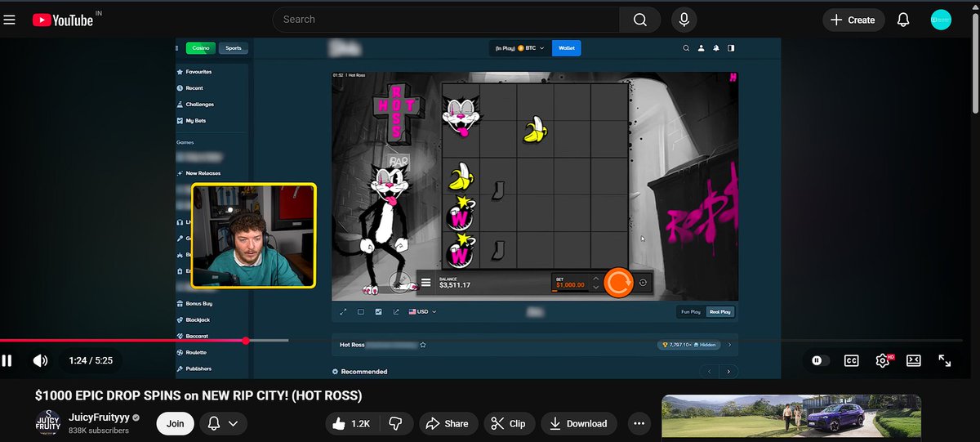Click the casino site search magnifier

coord(687,48)
